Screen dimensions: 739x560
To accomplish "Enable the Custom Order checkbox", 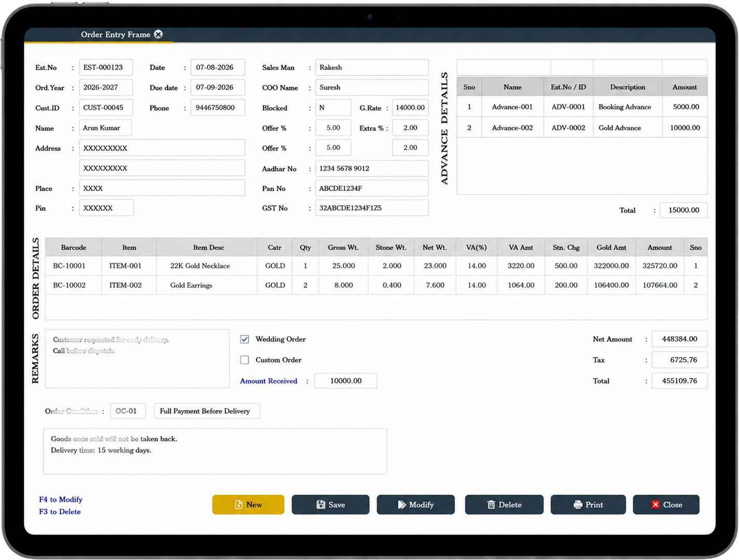I will 245,360.
